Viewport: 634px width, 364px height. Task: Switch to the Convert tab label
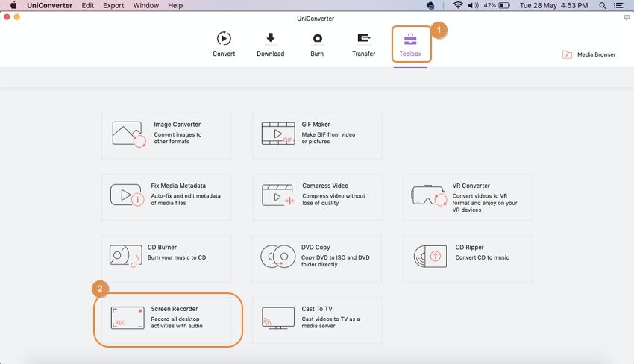click(x=224, y=54)
